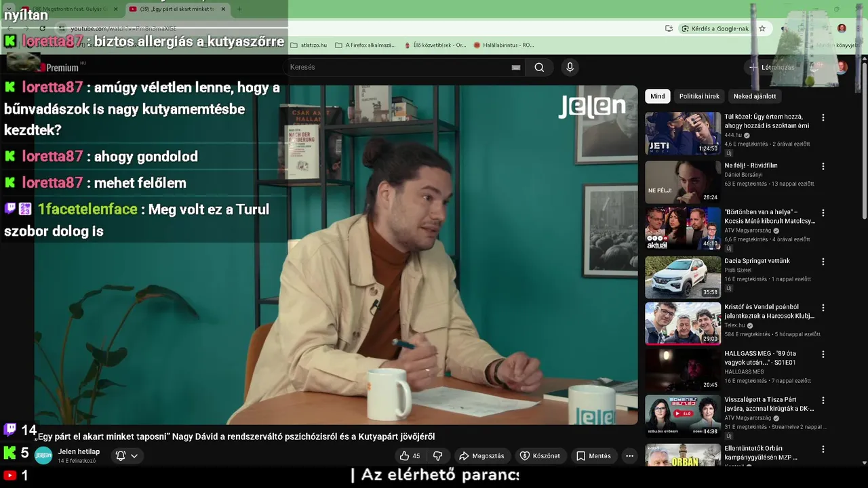This screenshot has height=488, width=868.
Task: Click the Dacia Springet vettünk title
Action: [x=757, y=261]
